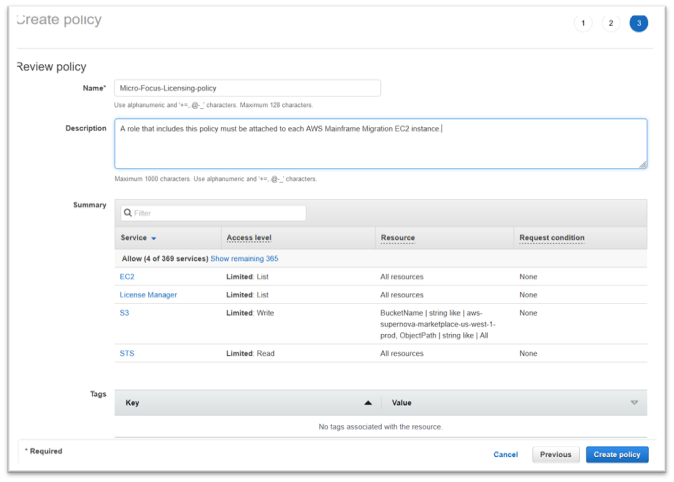Open the License Manager service link
The width and height of the screenshot is (674, 482).
146,295
